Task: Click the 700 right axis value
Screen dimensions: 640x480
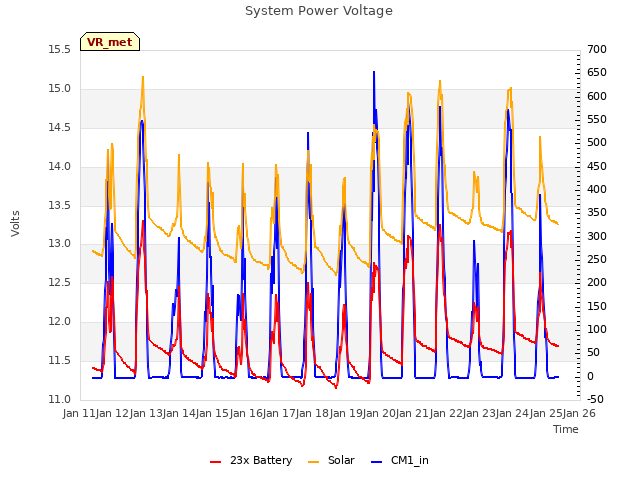Action: (x=597, y=50)
